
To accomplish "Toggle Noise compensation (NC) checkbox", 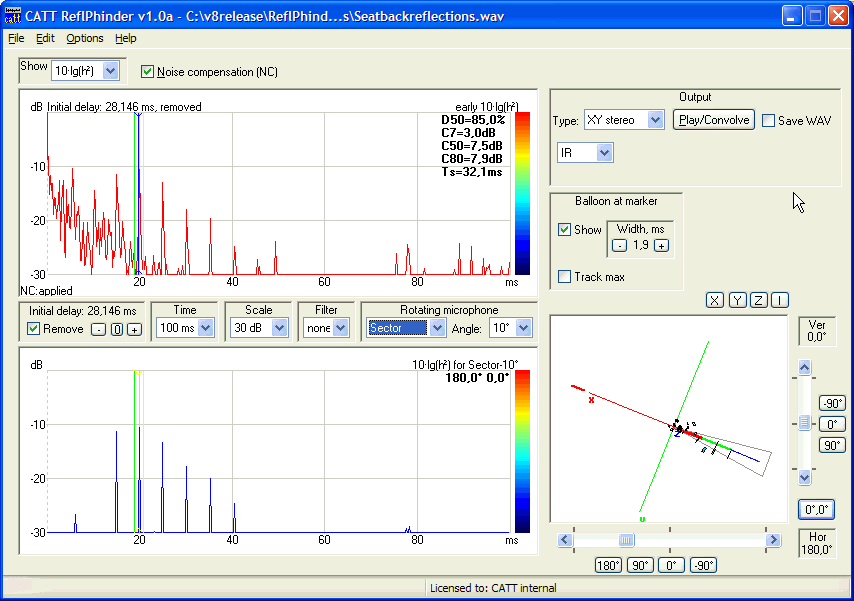I will click(x=149, y=72).
